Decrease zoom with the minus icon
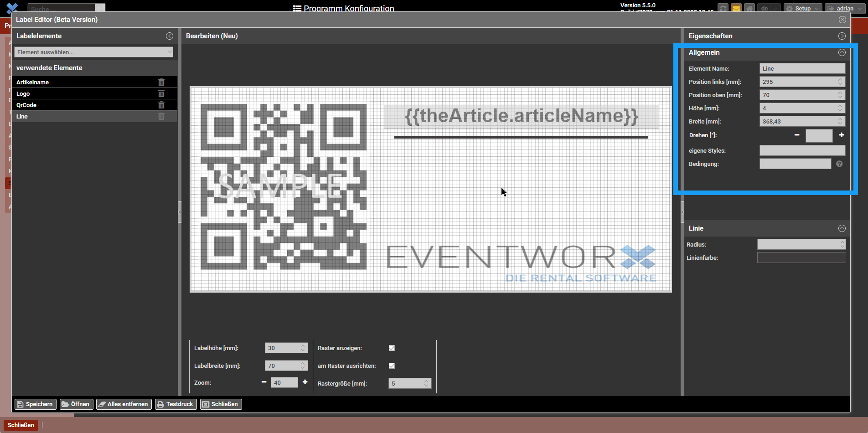This screenshot has width=868, height=433. (x=264, y=382)
